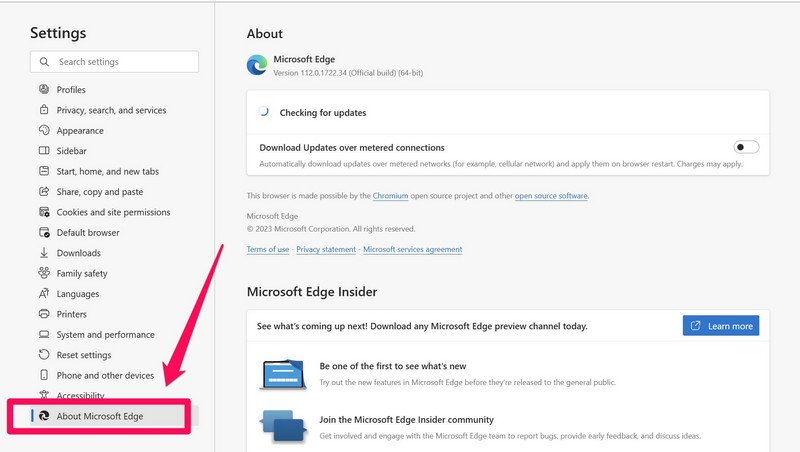The width and height of the screenshot is (800, 452).
Task: Click the Languages icon
Action: point(44,293)
